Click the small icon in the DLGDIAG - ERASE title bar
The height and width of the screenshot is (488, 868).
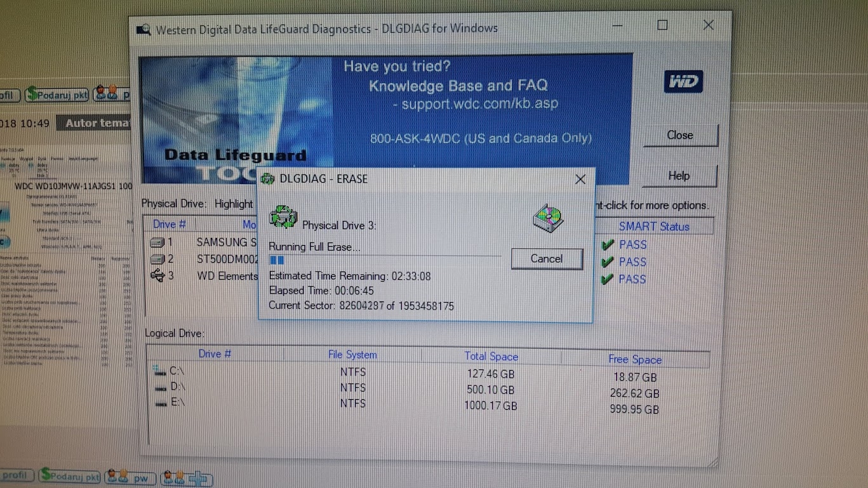(268, 179)
